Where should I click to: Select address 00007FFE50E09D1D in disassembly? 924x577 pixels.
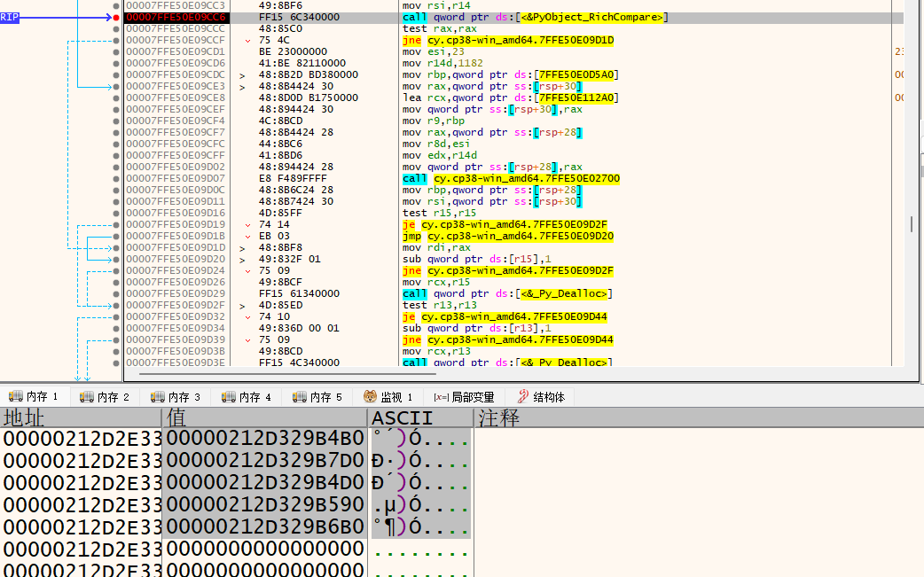(x=176, y=248)
